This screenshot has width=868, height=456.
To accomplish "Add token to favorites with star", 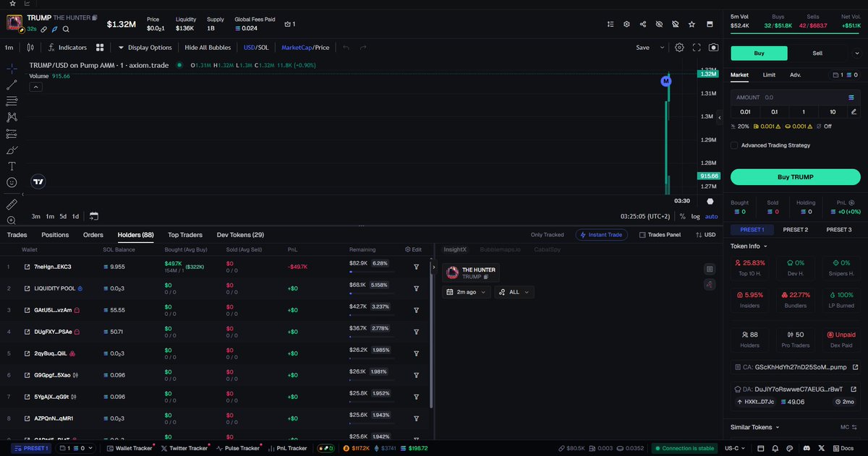I will point(692,24).
